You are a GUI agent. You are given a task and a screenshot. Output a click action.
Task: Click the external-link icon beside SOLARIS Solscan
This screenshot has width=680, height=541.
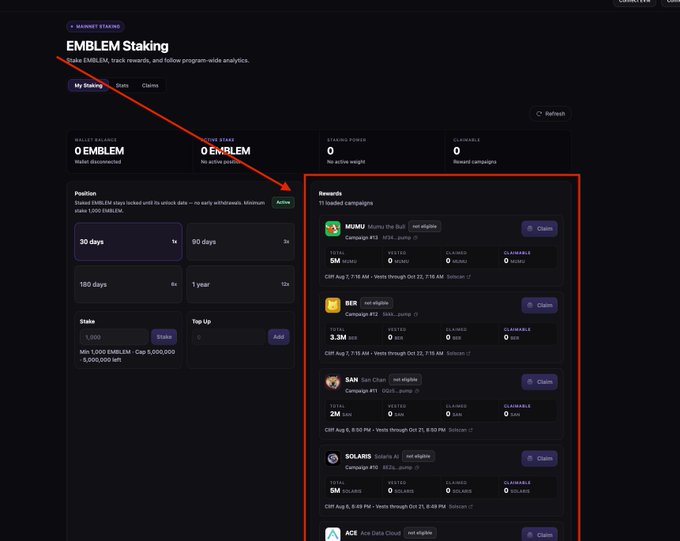[x=471, y=507]
